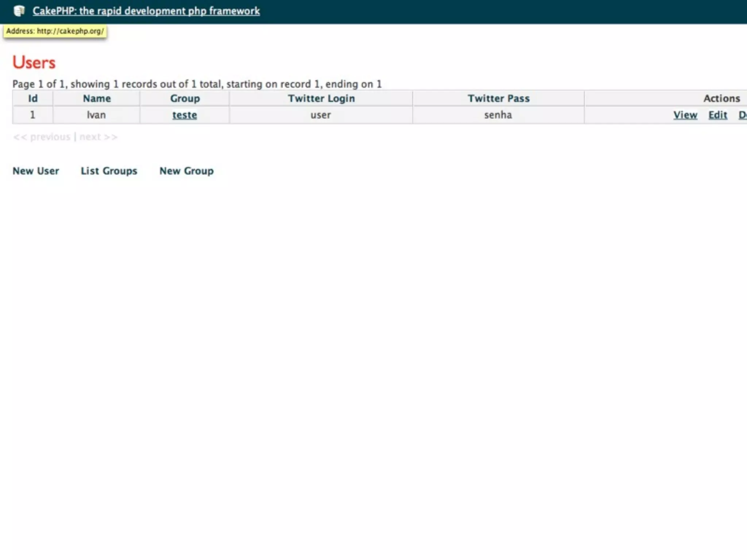747x560 pixels.
Task: Click the disabled previous page link
Action: click(42, 137)
